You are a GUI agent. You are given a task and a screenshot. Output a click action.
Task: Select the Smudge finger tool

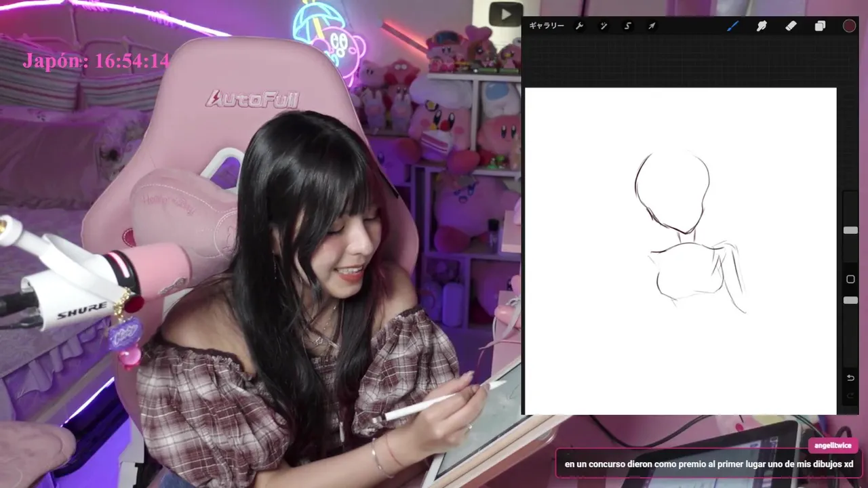pyautogui.click(x=762, y=26)
